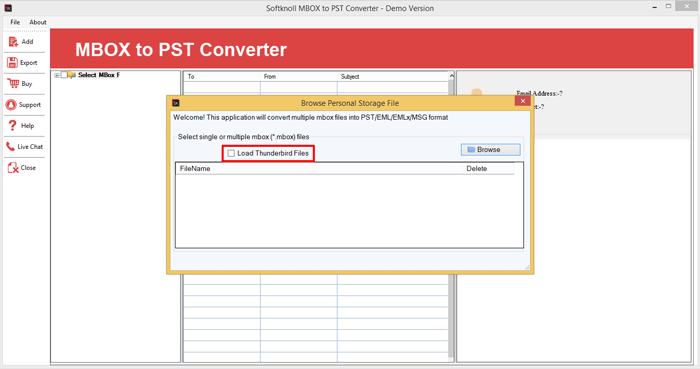Open the About menu

pos(38,22)
